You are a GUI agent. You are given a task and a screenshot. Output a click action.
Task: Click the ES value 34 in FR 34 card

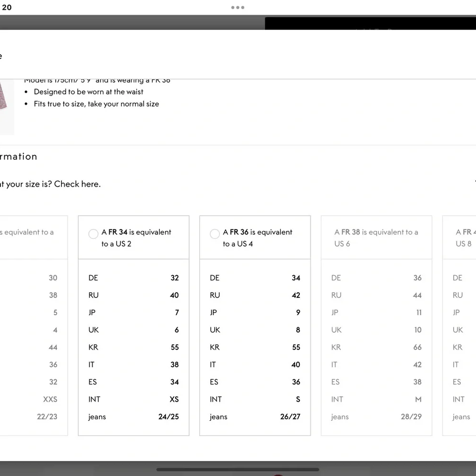175,382
